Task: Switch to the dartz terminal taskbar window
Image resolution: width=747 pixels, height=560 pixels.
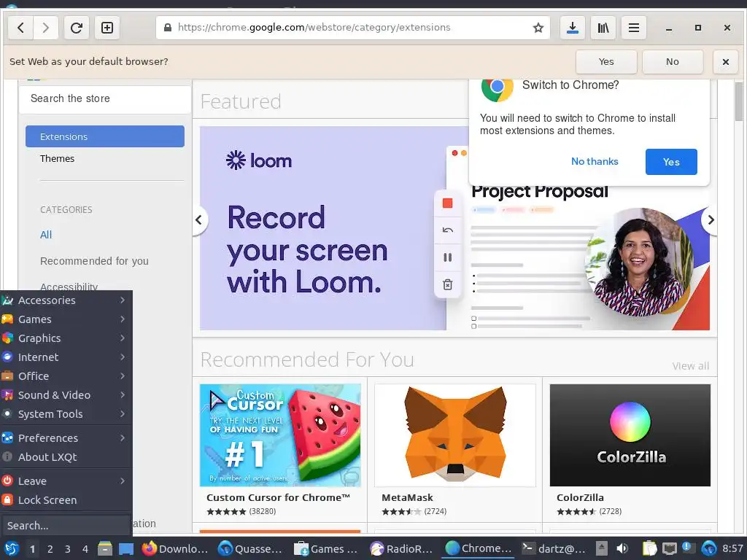Action: coord(554,548)
